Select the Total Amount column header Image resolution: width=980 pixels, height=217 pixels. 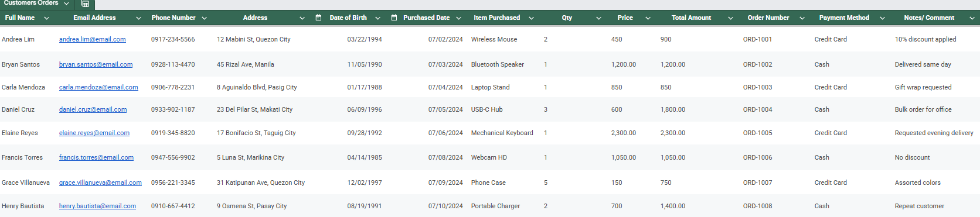(x=691, y=18)
